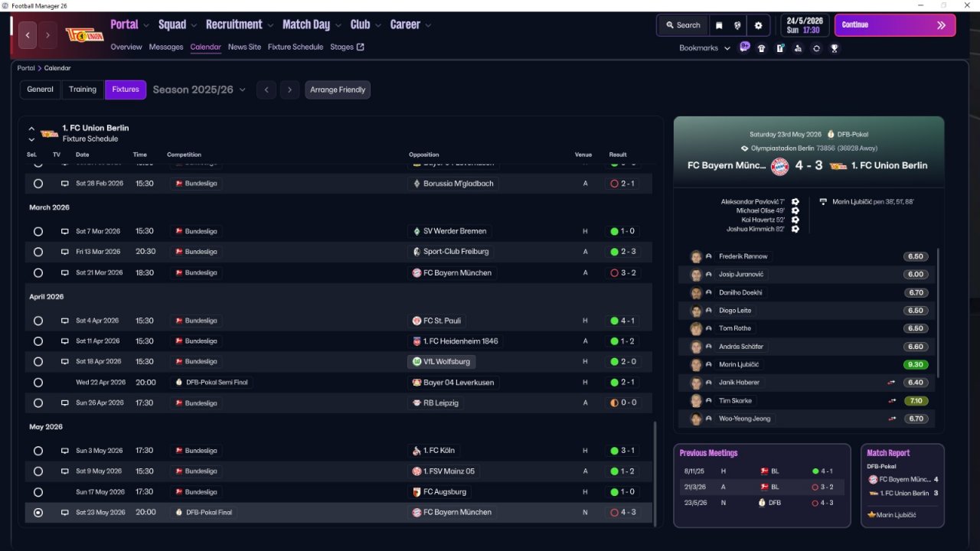
Task: Click the stadium icon beside Olympiastadion Berlin
Action: pyautogui.click(x=744, y=148)
